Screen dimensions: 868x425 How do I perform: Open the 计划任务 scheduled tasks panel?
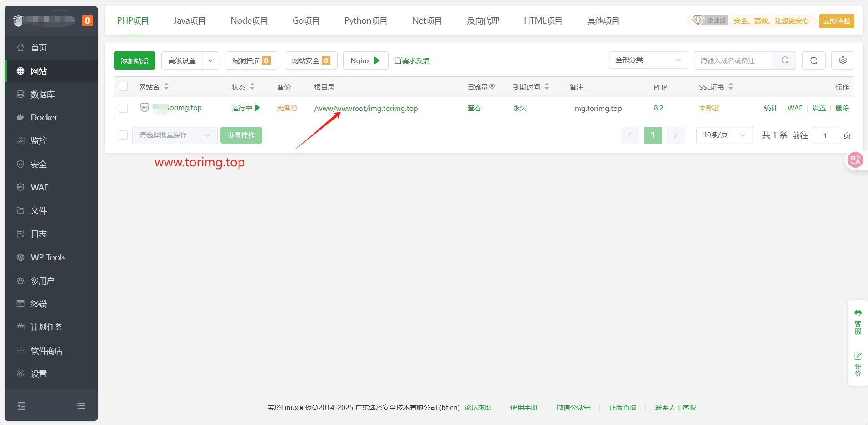[45, 327]
